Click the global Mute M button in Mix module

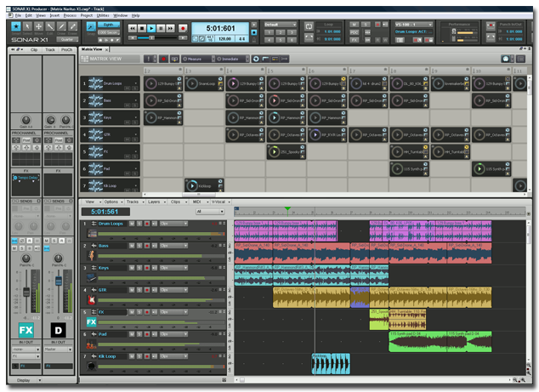(354, 25)
